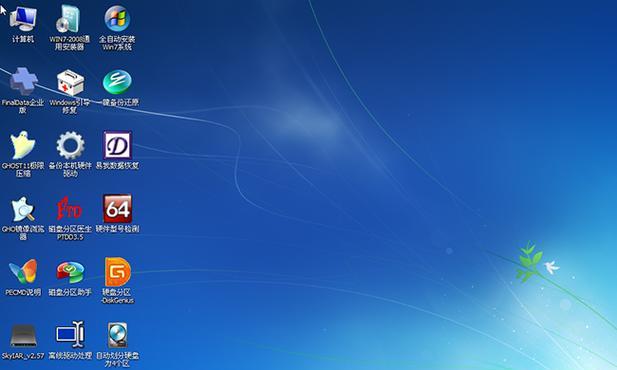Screen dimensions: 617x370
Task: Select the FinalData enterprise edition icon
Action: (23, 81)
